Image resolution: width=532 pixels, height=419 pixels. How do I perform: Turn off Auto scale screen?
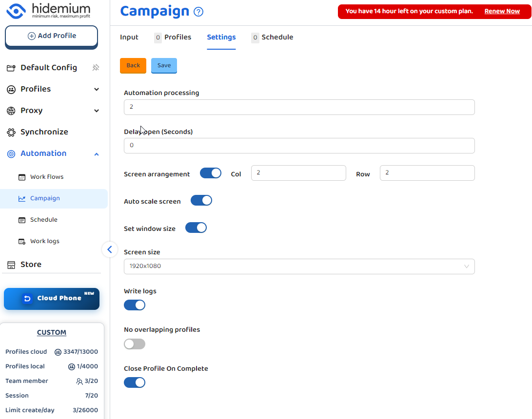coord(201,201)
